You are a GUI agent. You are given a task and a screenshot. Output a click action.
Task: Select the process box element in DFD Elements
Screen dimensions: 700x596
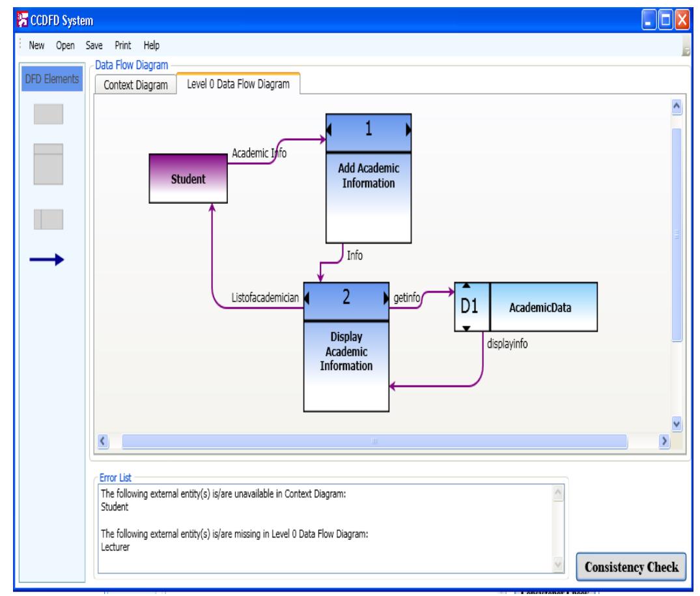pyautogui.click(x=48, y=164)
